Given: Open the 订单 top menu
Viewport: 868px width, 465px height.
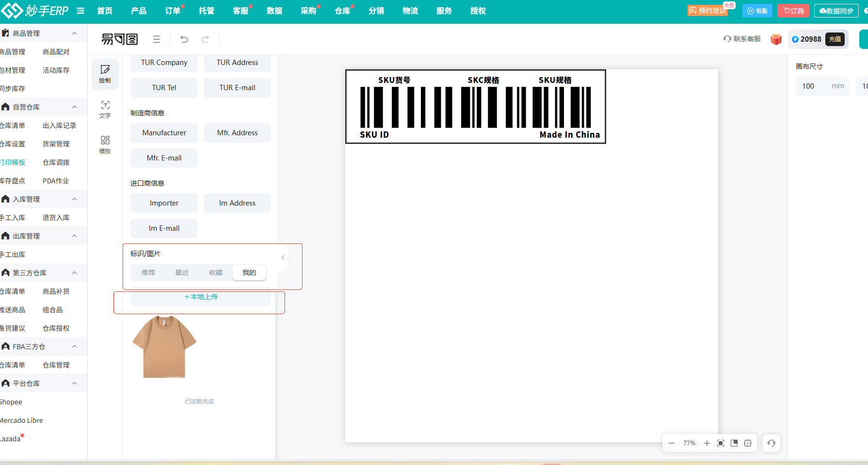Looking at the screenshot, I should coord(173,11).
